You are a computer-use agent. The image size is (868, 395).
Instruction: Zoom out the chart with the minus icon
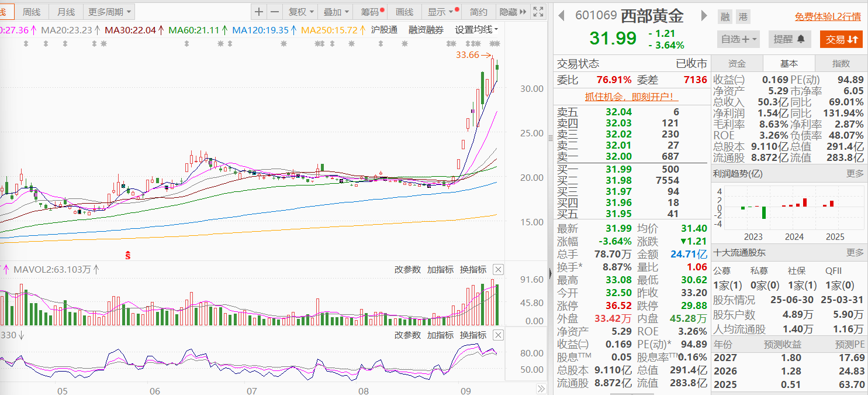coord(275,12)
